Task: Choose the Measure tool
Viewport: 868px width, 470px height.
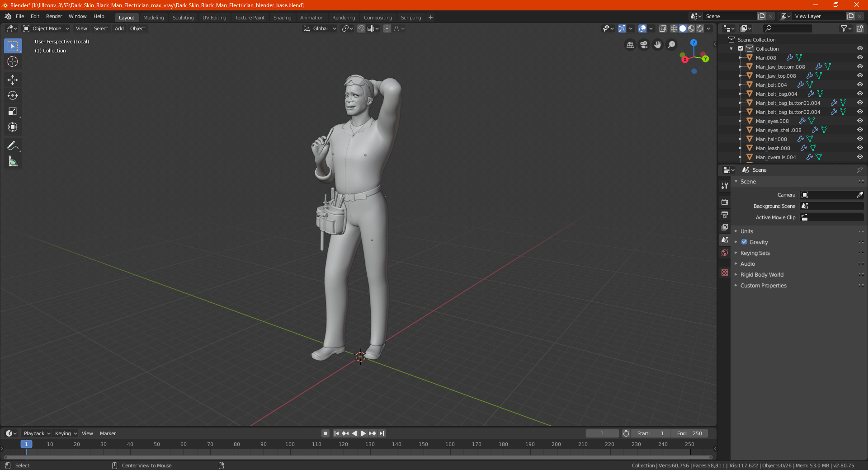Action: pyautogui.click(x=13, y=161)
